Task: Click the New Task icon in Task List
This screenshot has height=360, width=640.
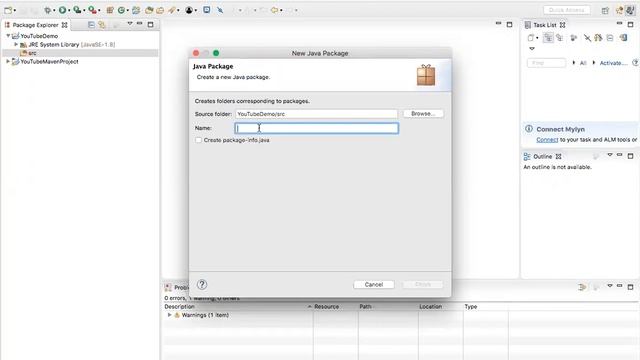Action: pyautogui.click(x=531, y=38)
